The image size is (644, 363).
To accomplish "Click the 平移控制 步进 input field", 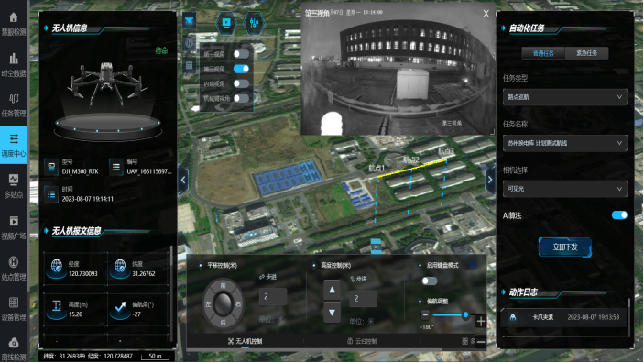I will pos(273,296).
